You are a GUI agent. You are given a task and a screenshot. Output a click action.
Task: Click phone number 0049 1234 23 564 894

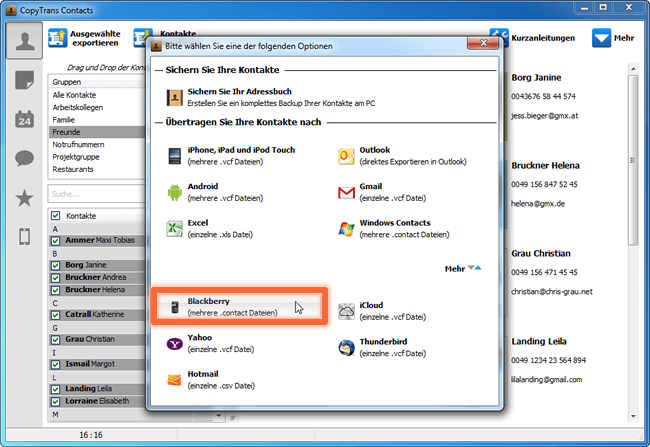coord(548,360)
